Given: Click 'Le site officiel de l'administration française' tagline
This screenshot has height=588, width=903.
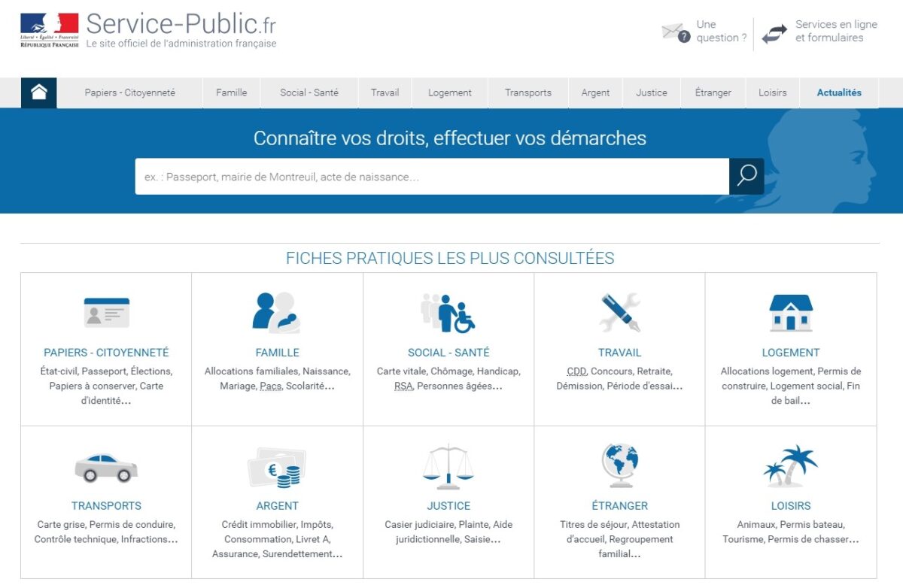Looking at the screenshot, I should point(181,44).
